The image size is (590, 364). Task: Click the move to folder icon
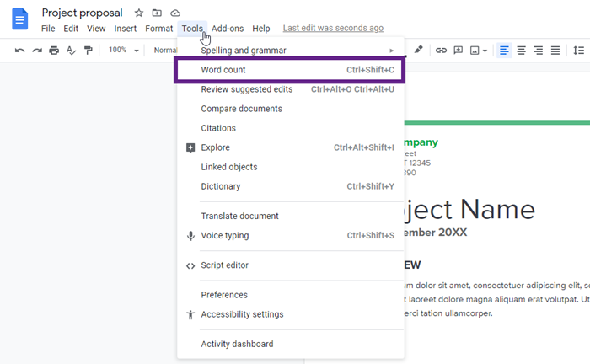(x=157, y=13)
